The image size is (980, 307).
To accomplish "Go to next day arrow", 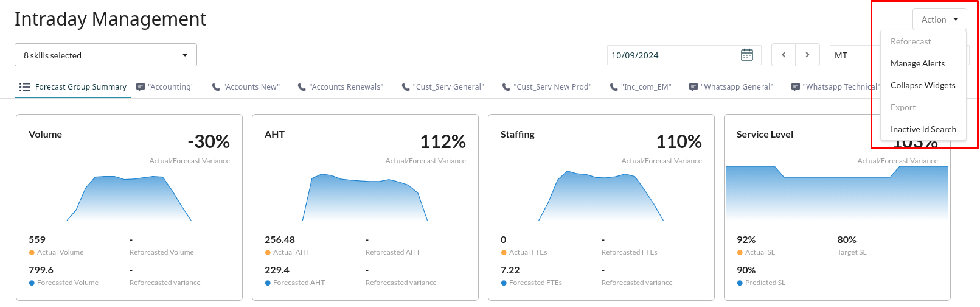I will (x=807, y=55).
